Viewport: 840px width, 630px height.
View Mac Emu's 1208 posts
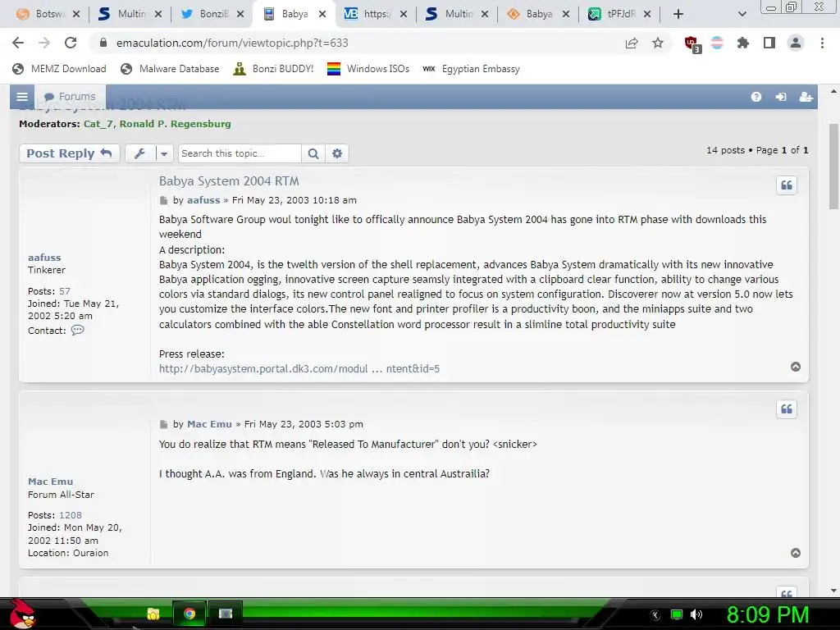point(71,515)
